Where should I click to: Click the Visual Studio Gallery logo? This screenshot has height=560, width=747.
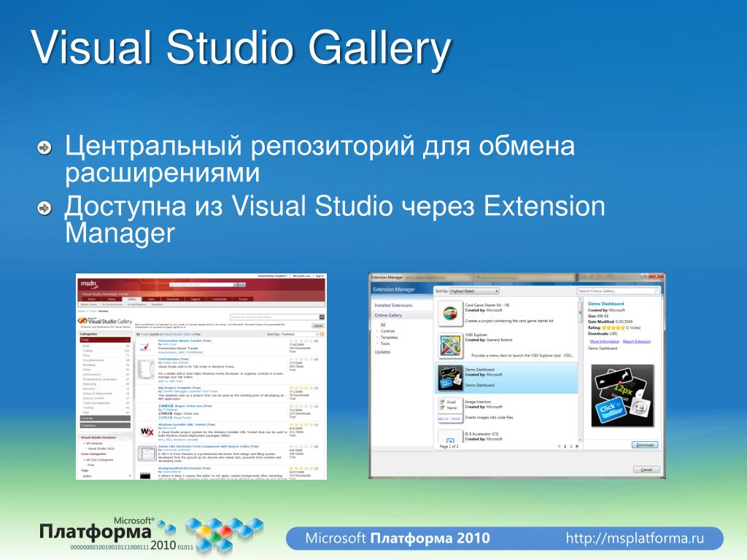point(105,322)
